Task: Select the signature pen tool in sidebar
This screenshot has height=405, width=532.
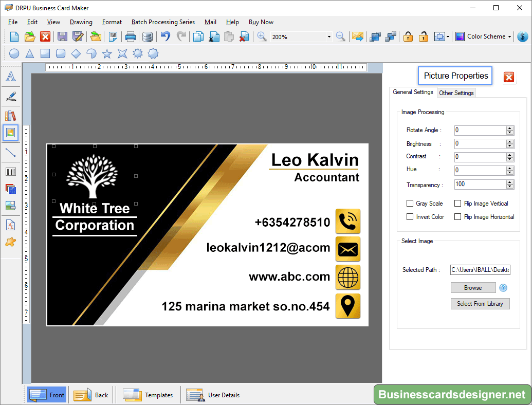Action: tap(10, 96)
